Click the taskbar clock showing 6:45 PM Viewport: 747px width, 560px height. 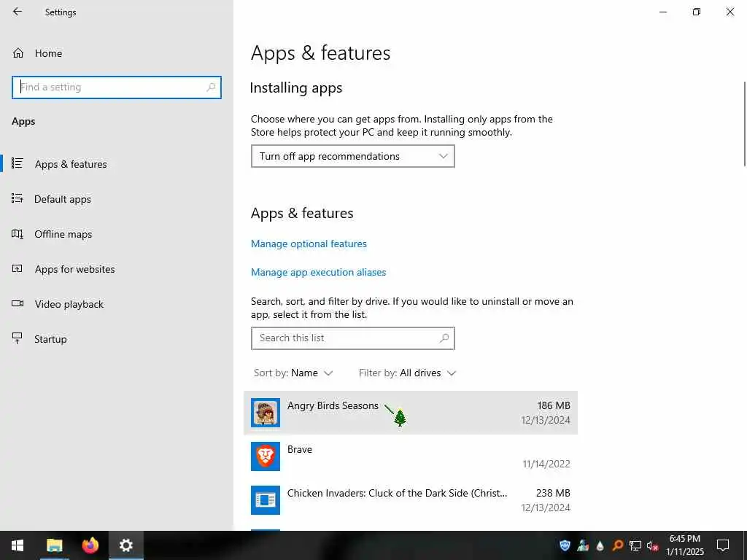click(x=685, y=545)
